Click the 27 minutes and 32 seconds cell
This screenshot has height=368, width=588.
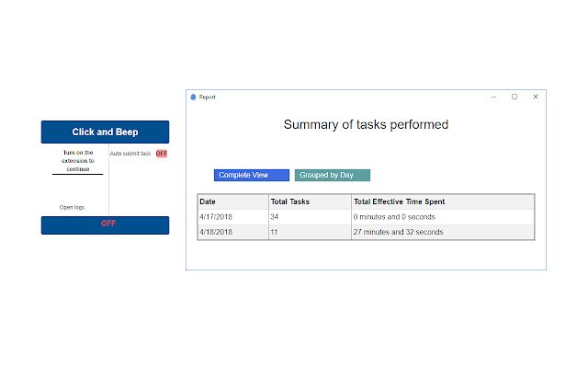[443, 232]
